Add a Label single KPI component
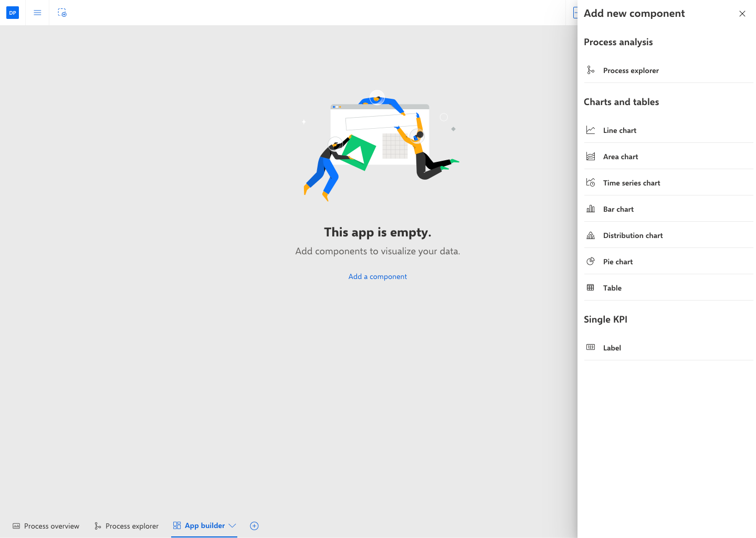The image size is (756, 538). 668,348
